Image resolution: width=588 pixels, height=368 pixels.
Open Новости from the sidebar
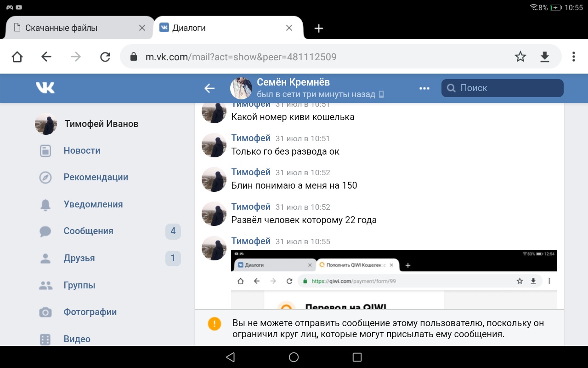(82, 150)
